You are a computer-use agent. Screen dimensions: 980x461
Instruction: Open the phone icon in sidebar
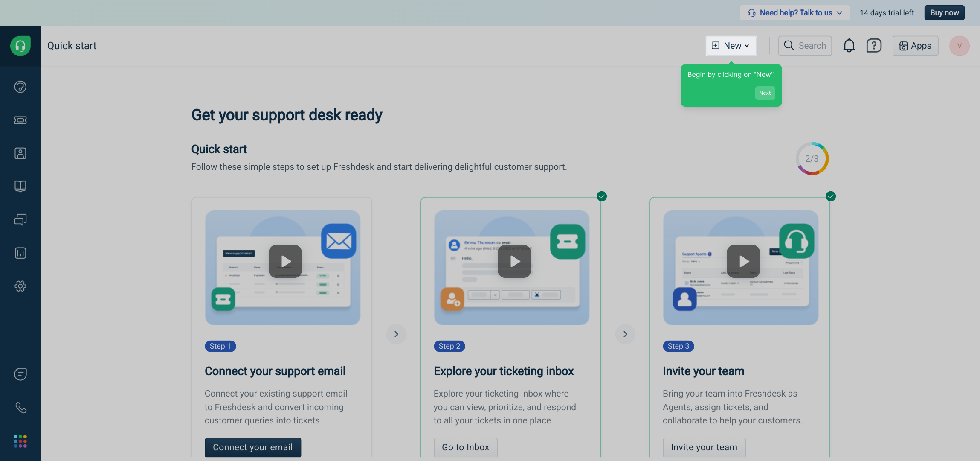pos(20,408)
